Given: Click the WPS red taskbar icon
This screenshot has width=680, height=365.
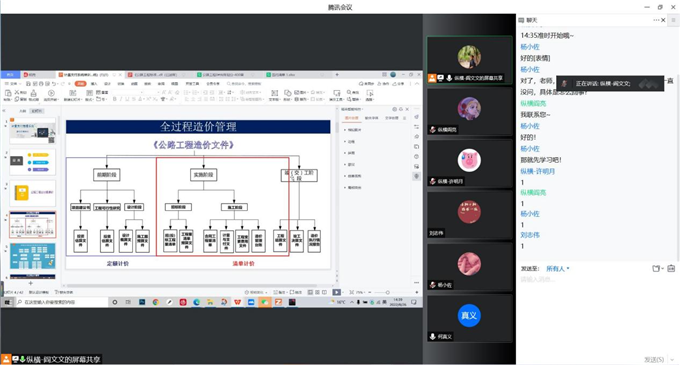Looking at the screenshot, I should [237, 302].
